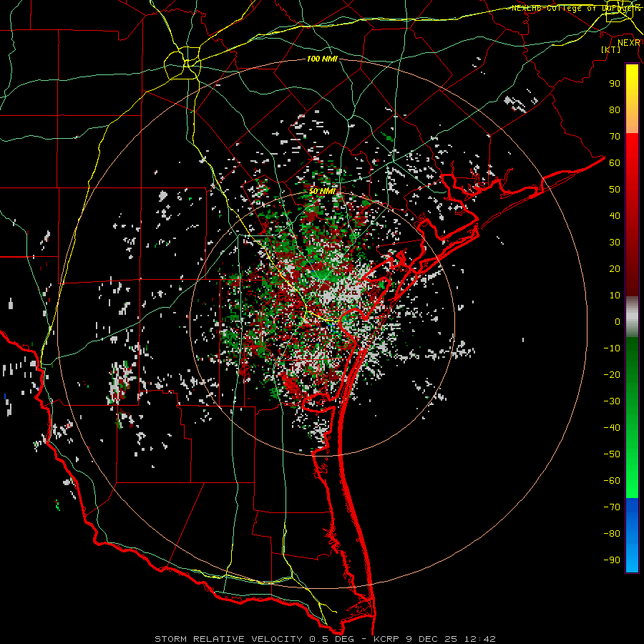This screenshot has width=644, height=644.
Task: Click the "-90" scale label
Action: 612,560
